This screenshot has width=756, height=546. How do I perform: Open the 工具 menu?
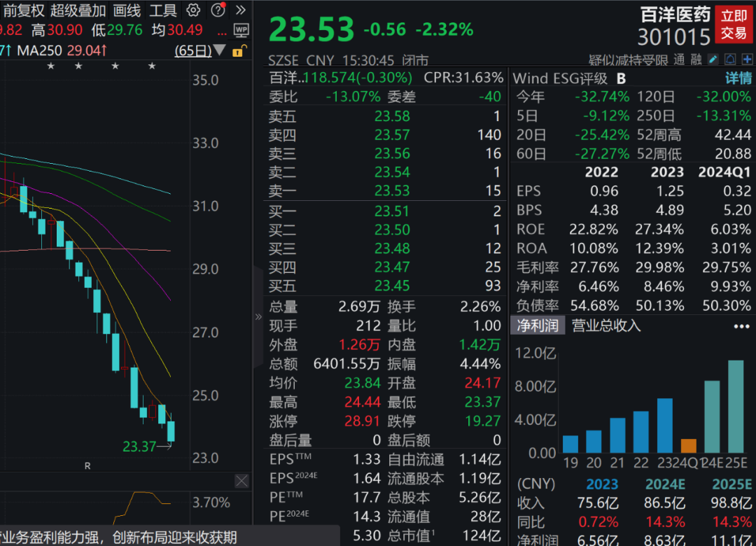163,10
